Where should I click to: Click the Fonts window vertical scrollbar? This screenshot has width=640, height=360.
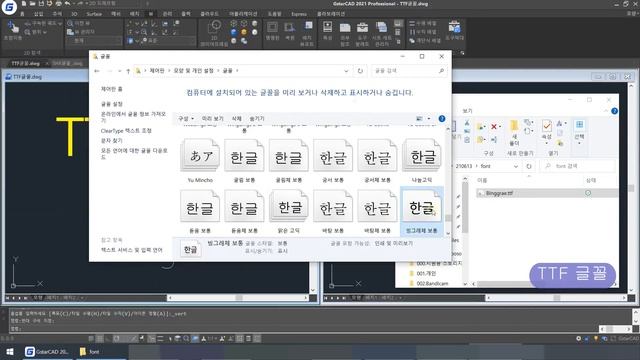pyautogui.click(x=448, y=182)
